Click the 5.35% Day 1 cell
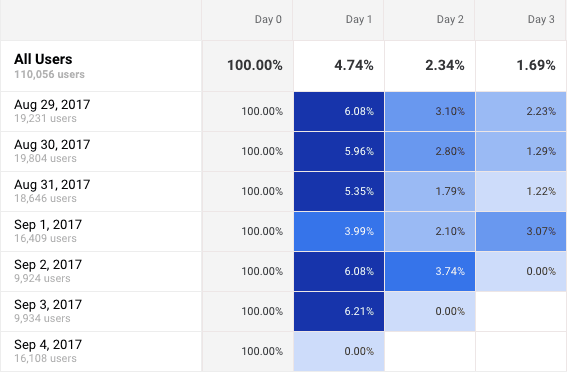The image size is (567, 373). 339,192
